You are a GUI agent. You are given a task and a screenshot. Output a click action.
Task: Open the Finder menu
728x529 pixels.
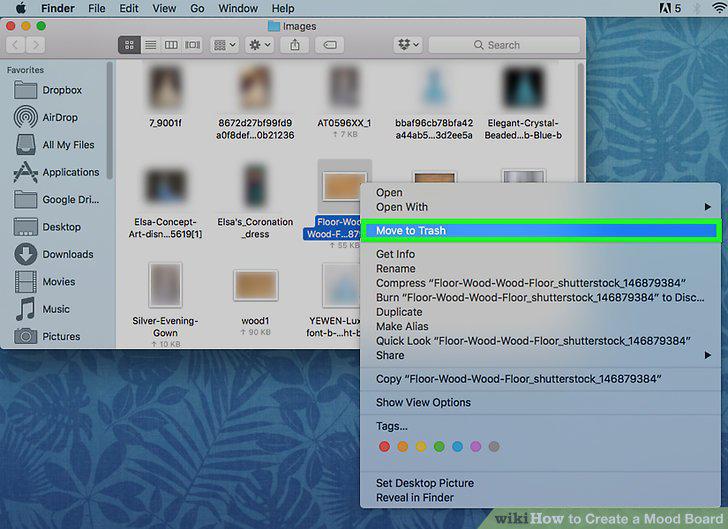(x=58, y=8)
